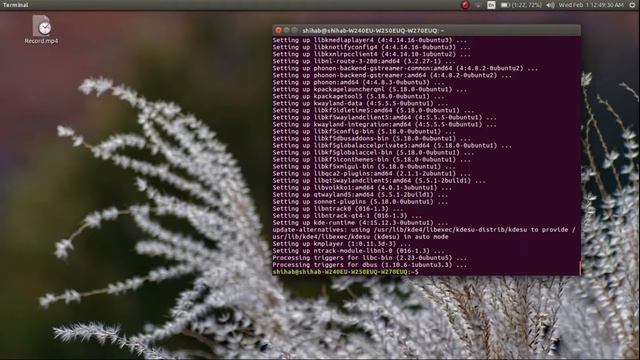Click the line 'Setting up libqt5waylandclient5:amd64'
Image resolution: width=640 pixels, height=360 pixels.
click(x=379, y=180)
